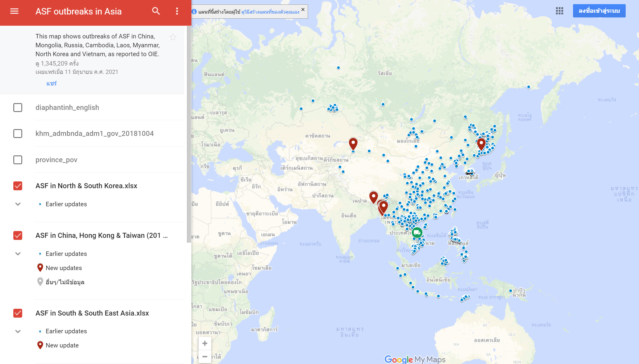The width and height of the screenshot is (639, 364).
Task: Open the Google apps grid
Action: point(559,11)
